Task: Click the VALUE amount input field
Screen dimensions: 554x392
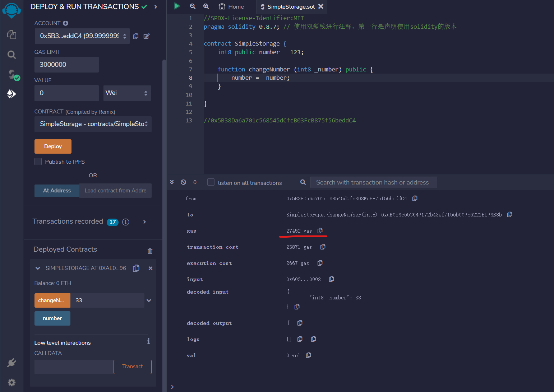Action: 66,93
